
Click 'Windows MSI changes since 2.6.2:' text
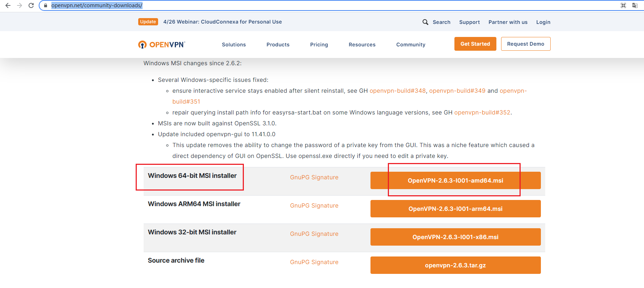click(x=192, y=63)
